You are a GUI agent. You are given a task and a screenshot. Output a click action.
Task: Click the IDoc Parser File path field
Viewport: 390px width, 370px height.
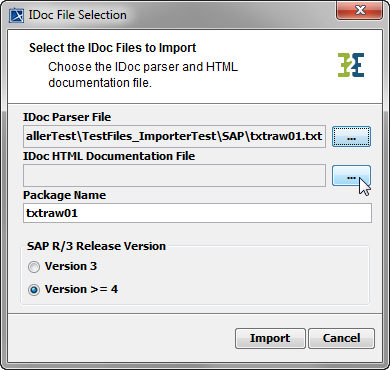[174, 136]
